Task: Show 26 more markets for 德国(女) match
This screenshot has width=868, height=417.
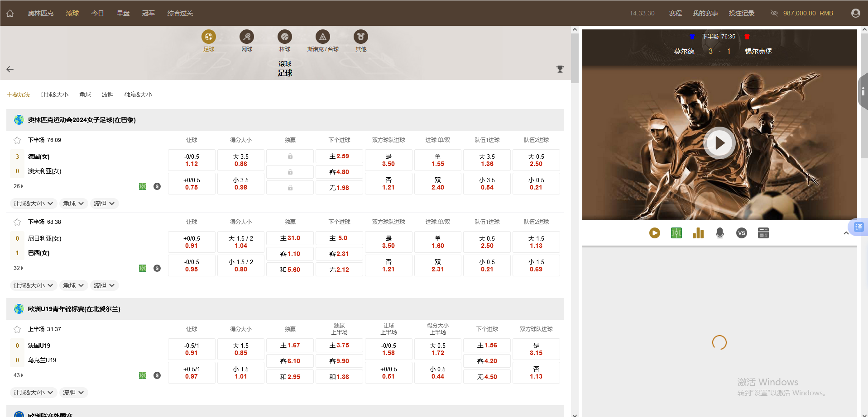Action: (18, 186)
